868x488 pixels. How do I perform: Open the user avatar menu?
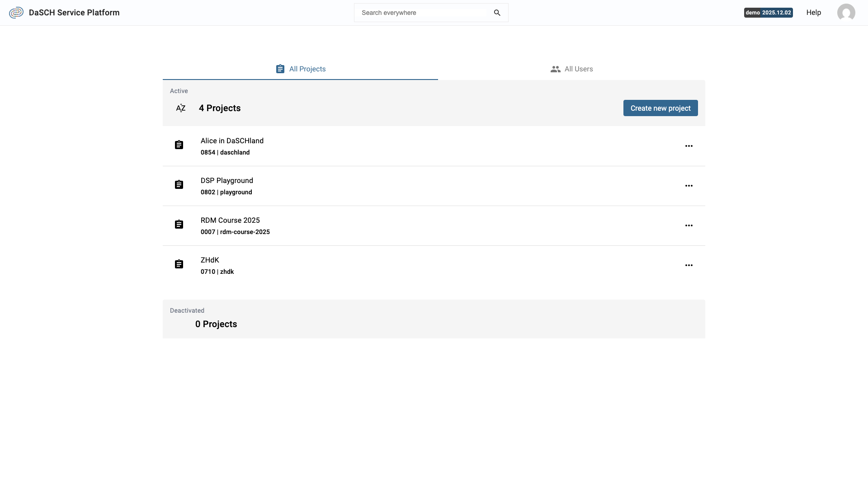(846, 12)
